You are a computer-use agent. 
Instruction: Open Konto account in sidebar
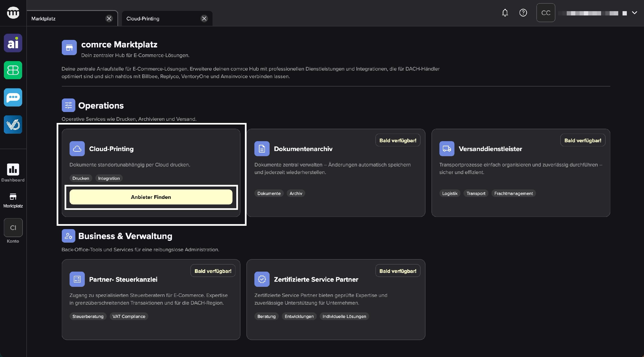[x=13, y=231]
